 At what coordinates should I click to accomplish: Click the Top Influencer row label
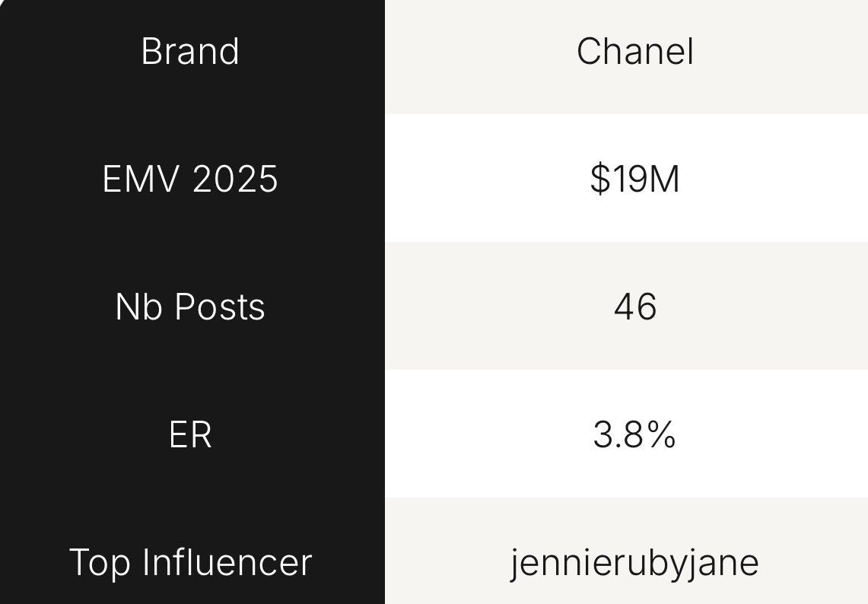click(190, 562)
